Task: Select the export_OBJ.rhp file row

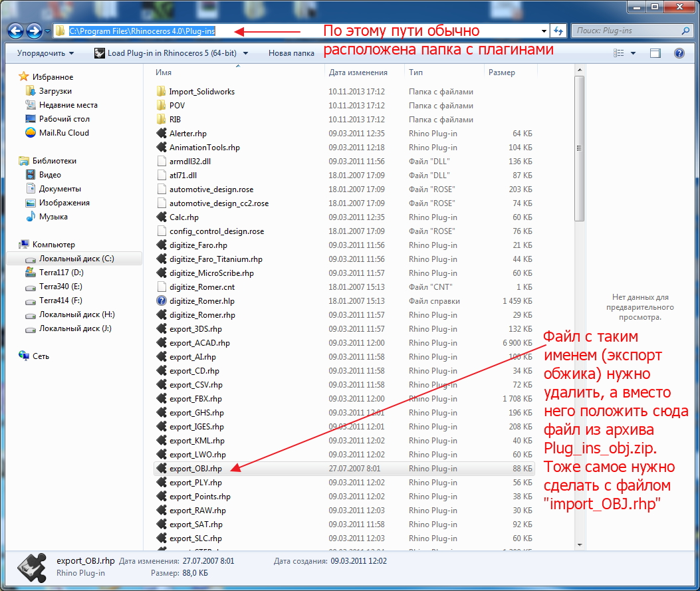Action: pyautogui.click(x=344, y=469)
